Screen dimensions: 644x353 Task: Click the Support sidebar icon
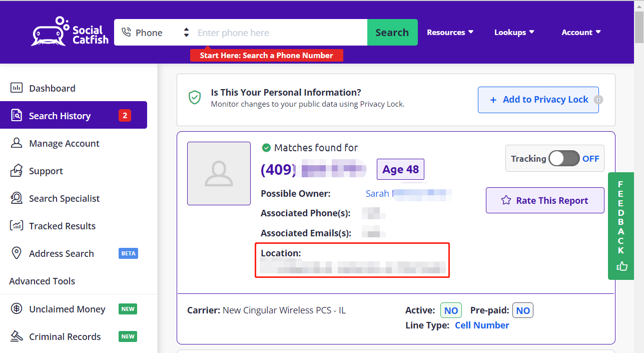(16, 171)
